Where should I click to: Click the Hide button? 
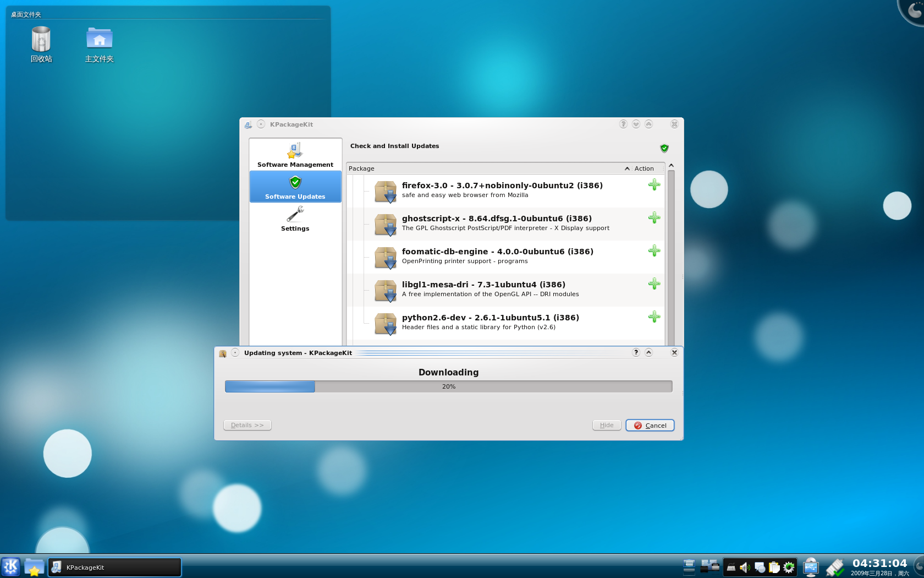click(607, 425)
